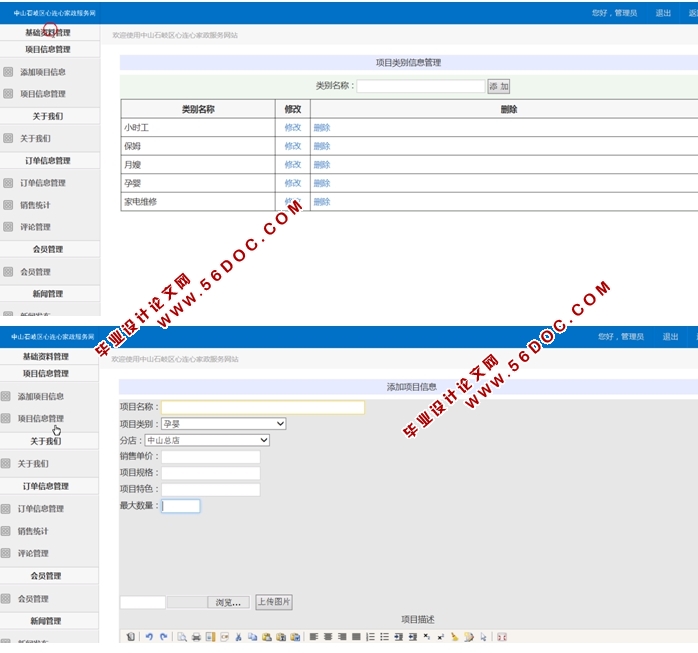
Task: Align text left in the editor
Action: [314, 637]
